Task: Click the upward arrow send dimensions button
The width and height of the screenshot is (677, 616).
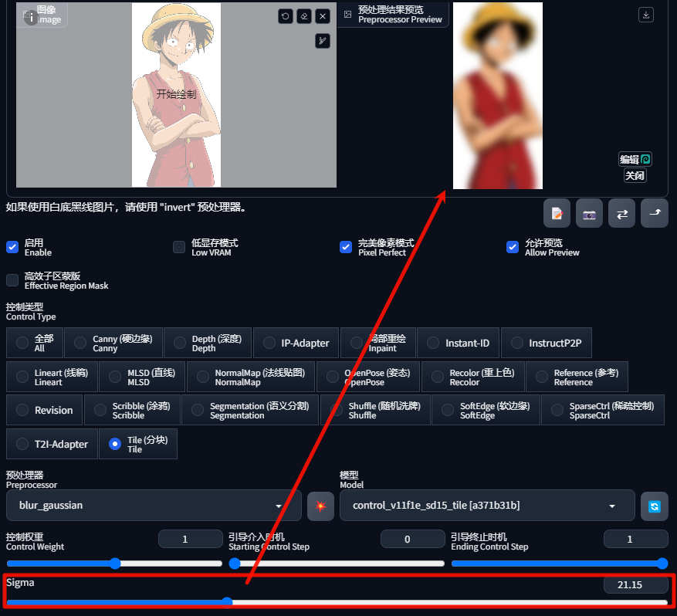Action: point(655,213)
